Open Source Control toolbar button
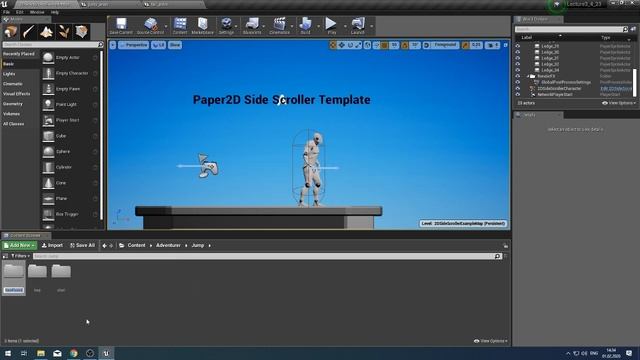 (150, 26)
